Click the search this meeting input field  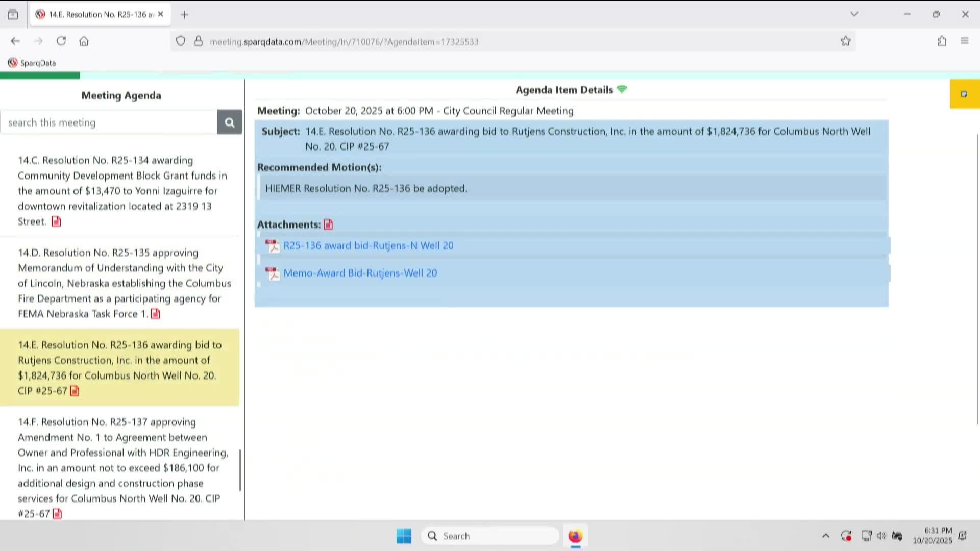[x=108, y=122]
